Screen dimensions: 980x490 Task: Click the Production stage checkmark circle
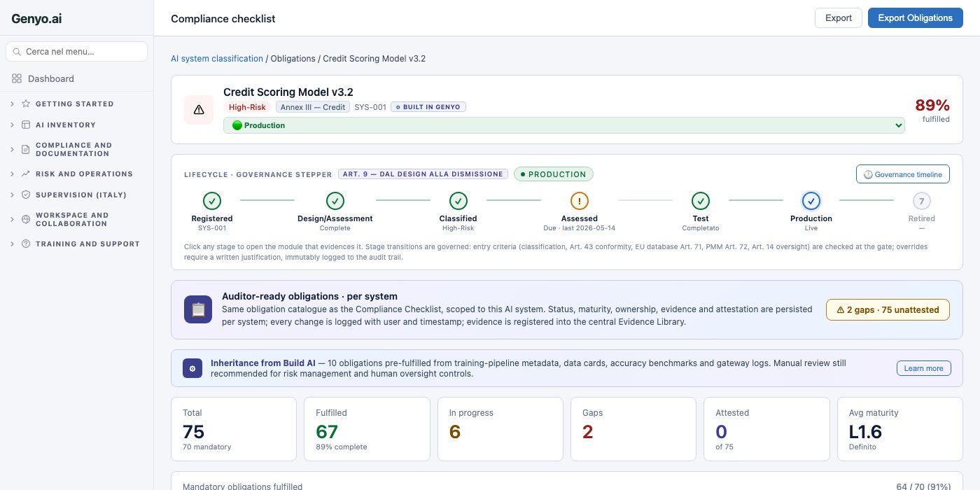811,201
